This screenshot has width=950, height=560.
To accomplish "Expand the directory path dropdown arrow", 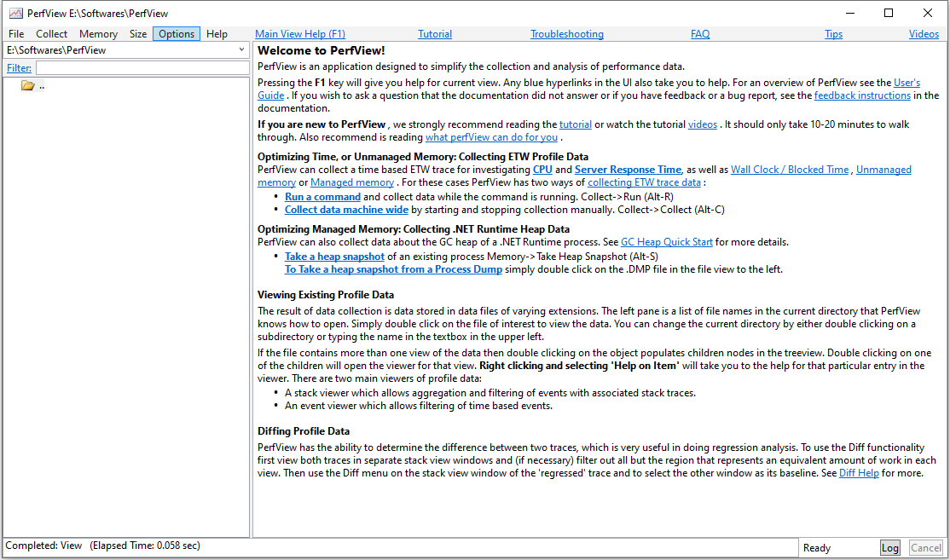I will tap(241, 49).
